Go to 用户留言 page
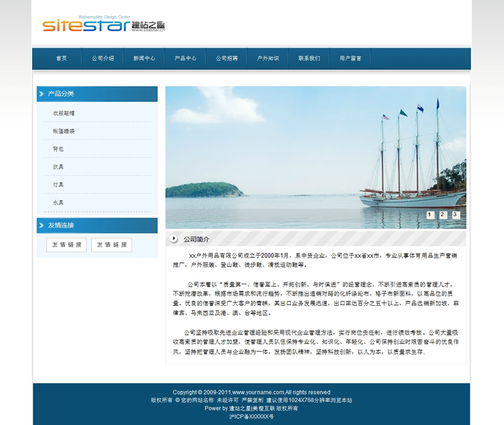This screenshot has height=425, width=504. [x=350, y=59]
